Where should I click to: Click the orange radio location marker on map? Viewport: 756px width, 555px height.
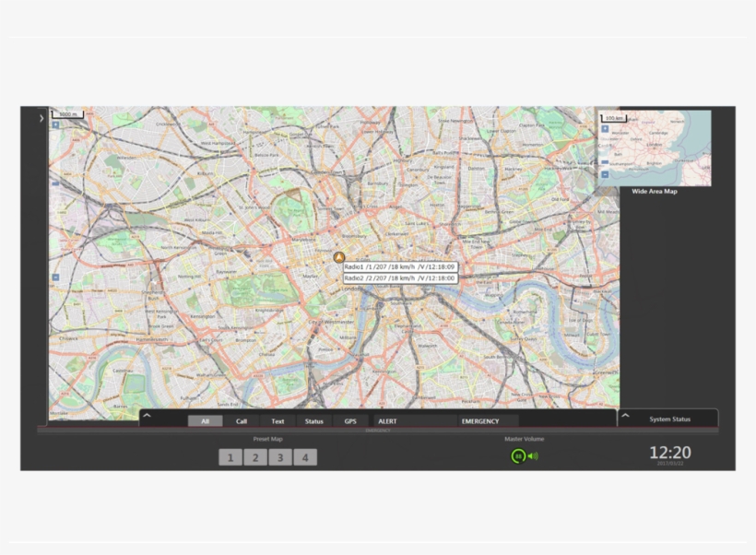[338, 258]
